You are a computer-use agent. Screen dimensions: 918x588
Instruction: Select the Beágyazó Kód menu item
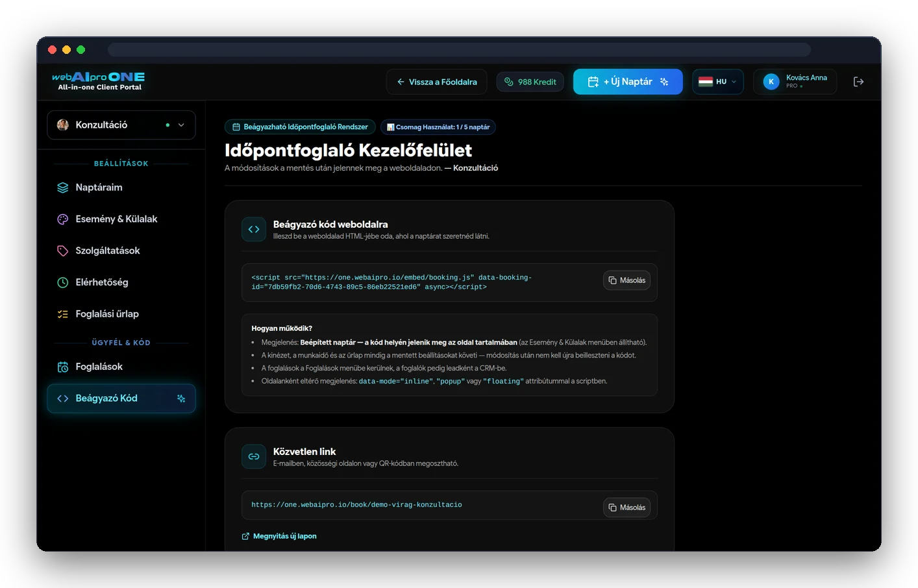coord(121,398)
